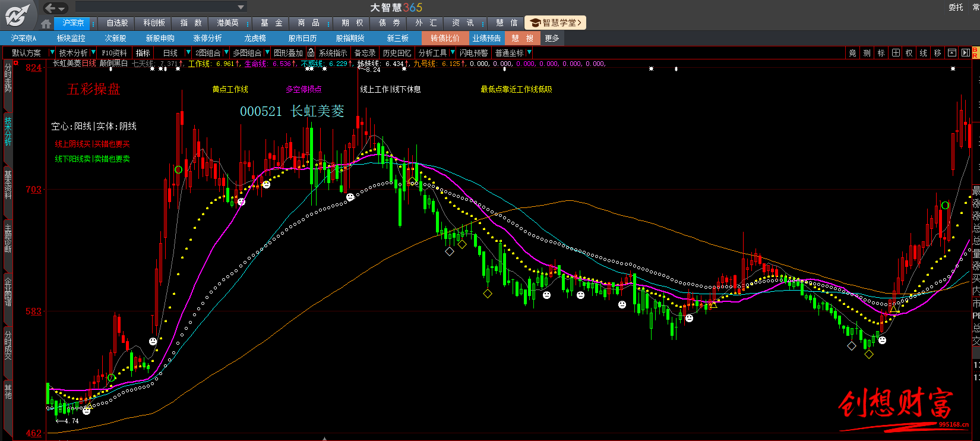Click the 转债比价 button
Image resolution: width=980 pixels, height=441 pixels.
coord(445,38)
